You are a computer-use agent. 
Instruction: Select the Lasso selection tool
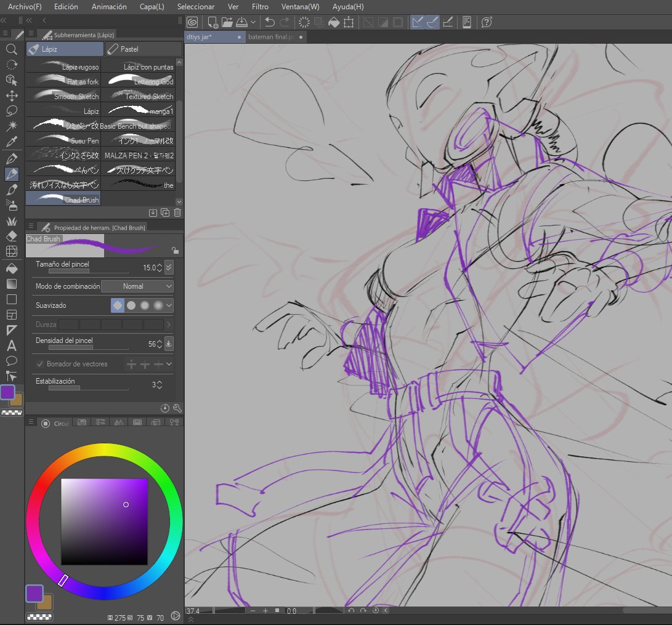(x=12, y=110)
